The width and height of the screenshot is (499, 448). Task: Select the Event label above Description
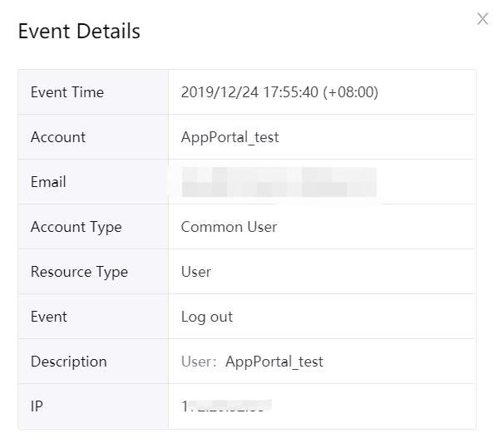pyautogui.click(x=48, y=317)
